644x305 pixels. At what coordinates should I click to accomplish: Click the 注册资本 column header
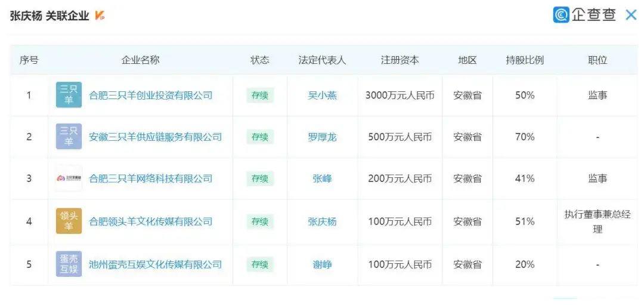click(400, 60)
